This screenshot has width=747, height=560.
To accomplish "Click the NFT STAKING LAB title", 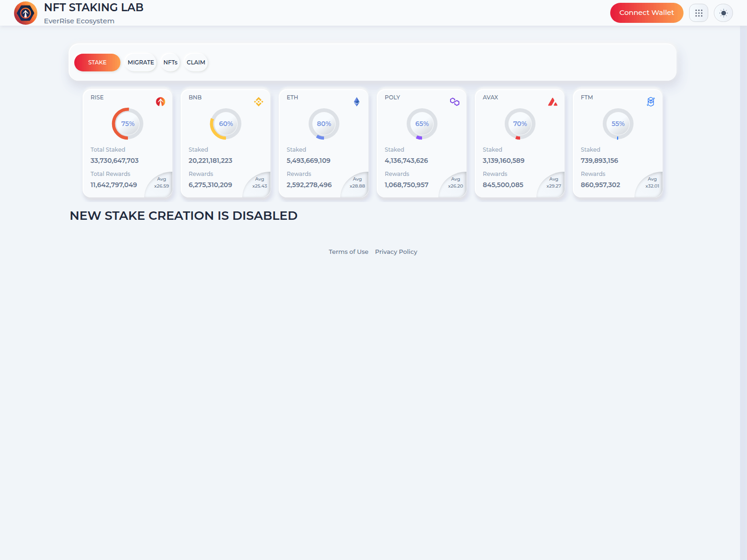I will [94, 7].
